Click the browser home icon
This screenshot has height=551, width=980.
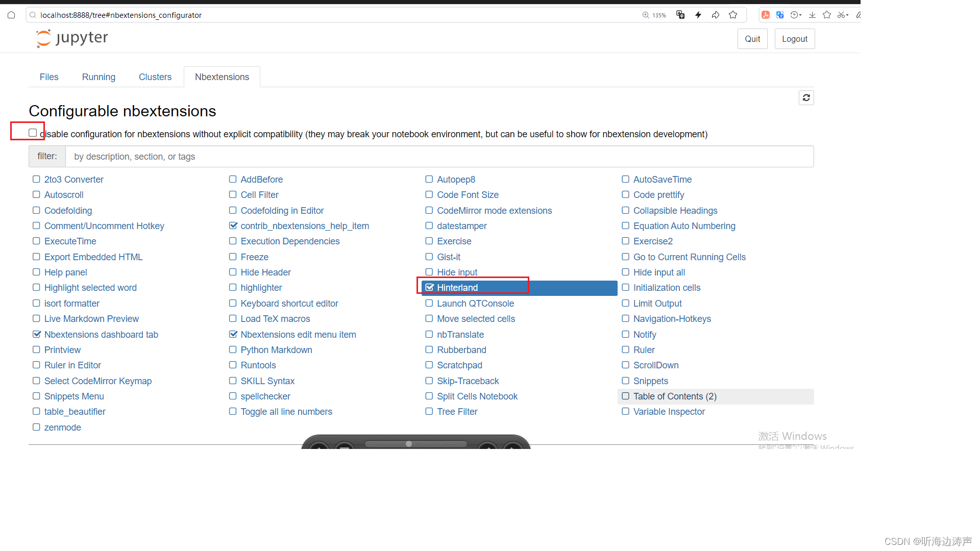click(11, 15)
